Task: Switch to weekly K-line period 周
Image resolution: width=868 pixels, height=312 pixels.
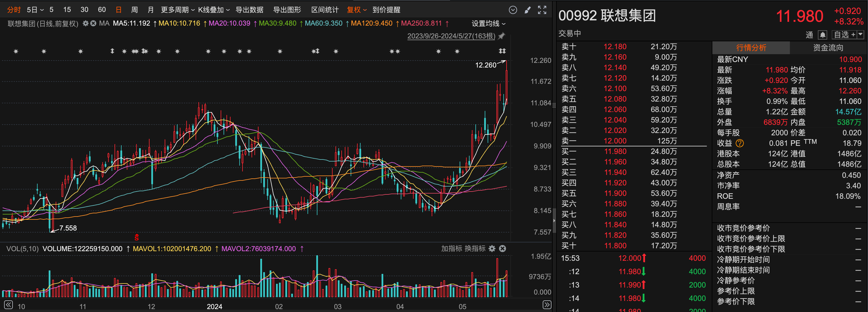Action: 134,10
